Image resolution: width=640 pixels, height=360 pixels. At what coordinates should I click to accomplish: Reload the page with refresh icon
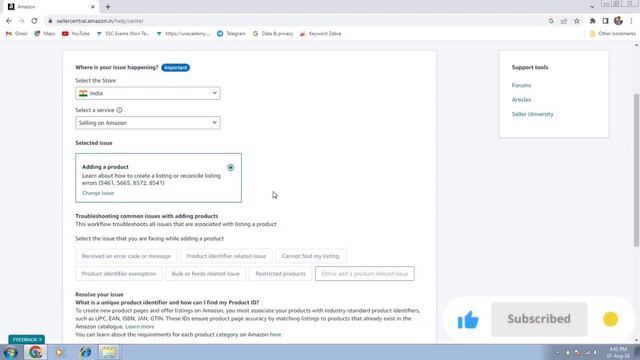click(34, 21)
